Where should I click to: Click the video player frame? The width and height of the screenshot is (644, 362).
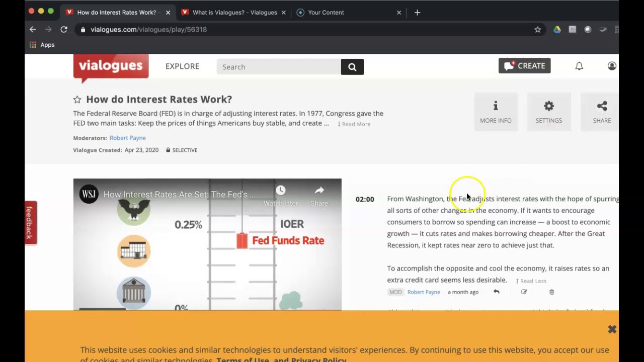point(207,244)
